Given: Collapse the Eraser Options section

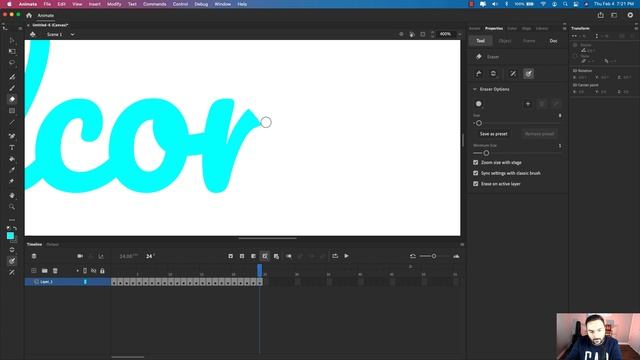Looking at the screenshot, I should pos(475,89).
